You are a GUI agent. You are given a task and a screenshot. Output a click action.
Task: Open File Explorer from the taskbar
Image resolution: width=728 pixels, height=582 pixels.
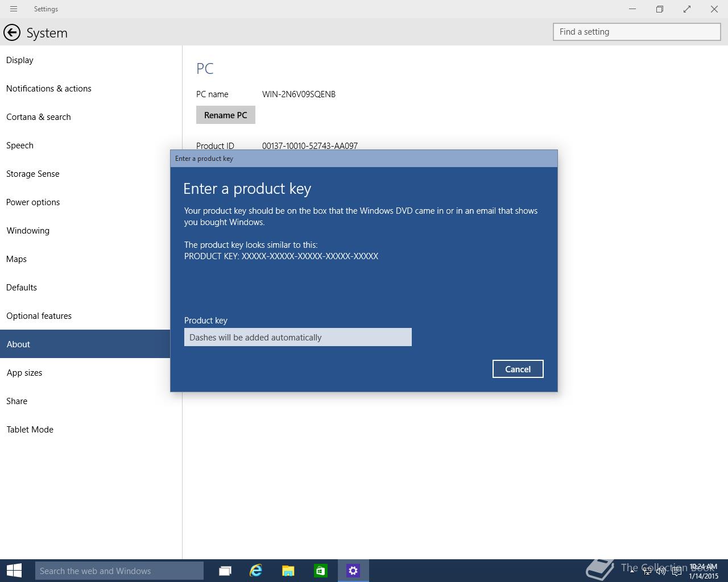(288, 571)
